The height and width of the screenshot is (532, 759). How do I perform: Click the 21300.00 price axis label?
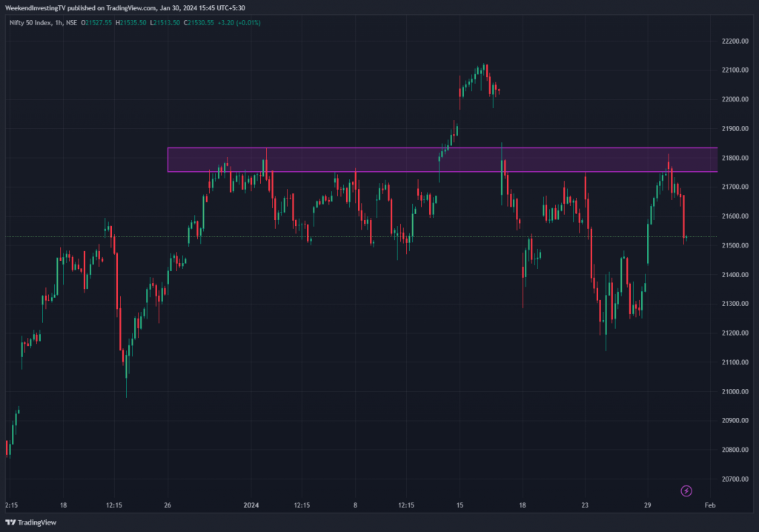735,304
